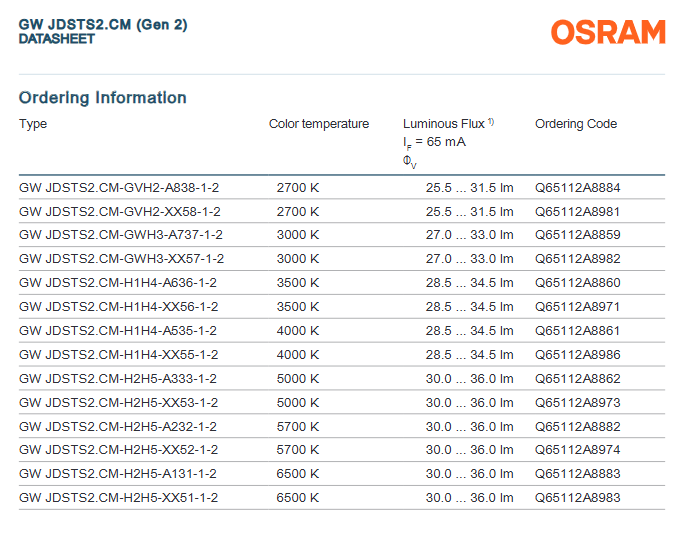
Task: Click the footnote 1) superscript marker
Action: 491,122
